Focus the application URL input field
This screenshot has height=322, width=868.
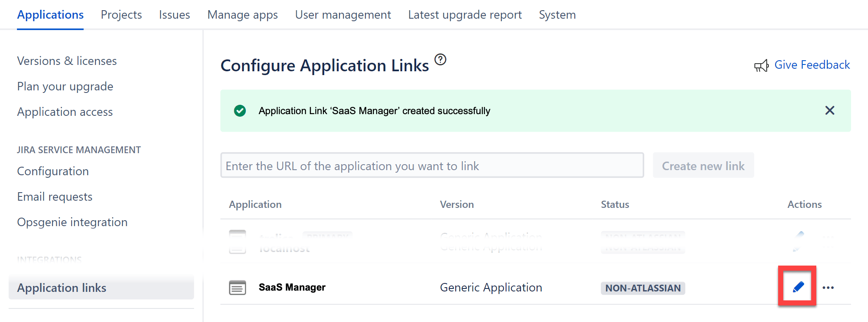(x=432, y=165)
